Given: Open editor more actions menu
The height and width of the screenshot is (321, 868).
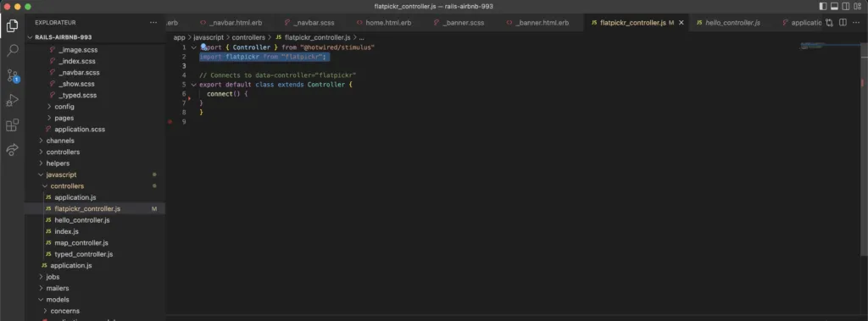Looking at the screenshot, I should 856,23.
